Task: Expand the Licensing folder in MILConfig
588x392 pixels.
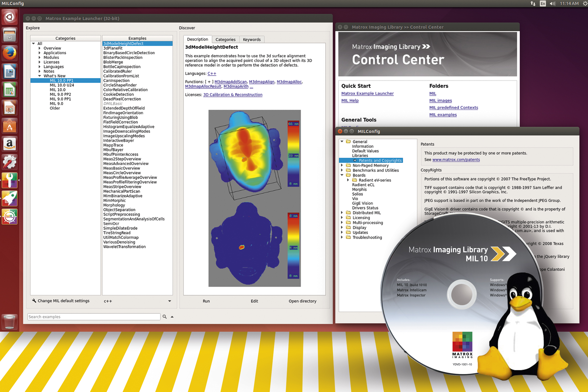Action: (x=342, y=218)
